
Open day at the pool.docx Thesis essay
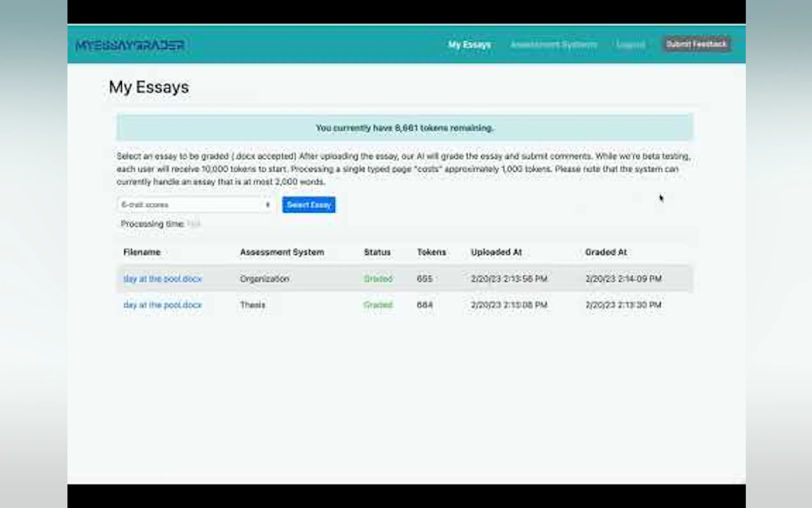162,305
